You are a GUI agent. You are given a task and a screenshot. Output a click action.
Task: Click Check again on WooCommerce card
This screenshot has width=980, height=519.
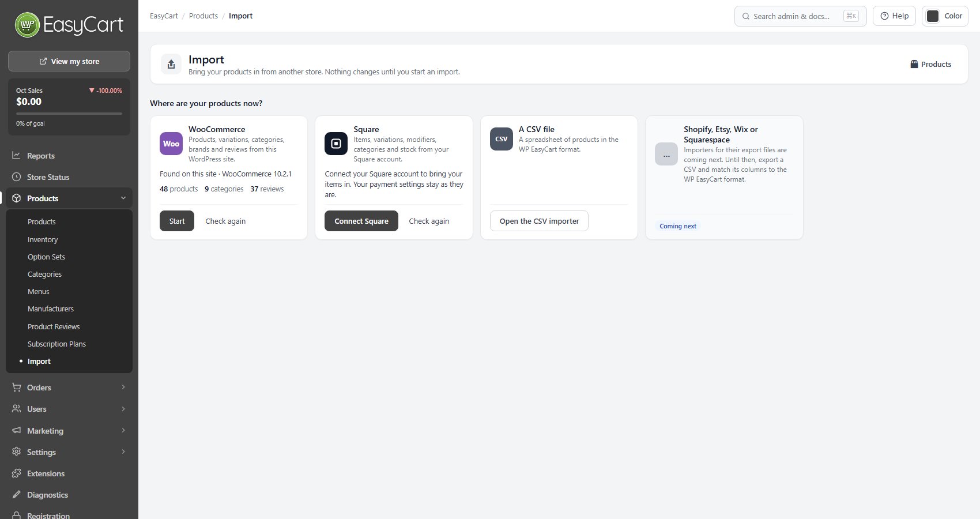(225, 221)
